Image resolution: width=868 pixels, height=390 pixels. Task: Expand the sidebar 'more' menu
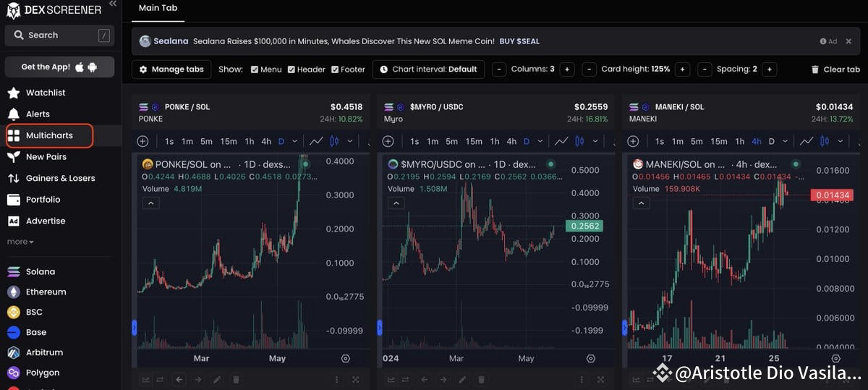(x=20, y=242)
